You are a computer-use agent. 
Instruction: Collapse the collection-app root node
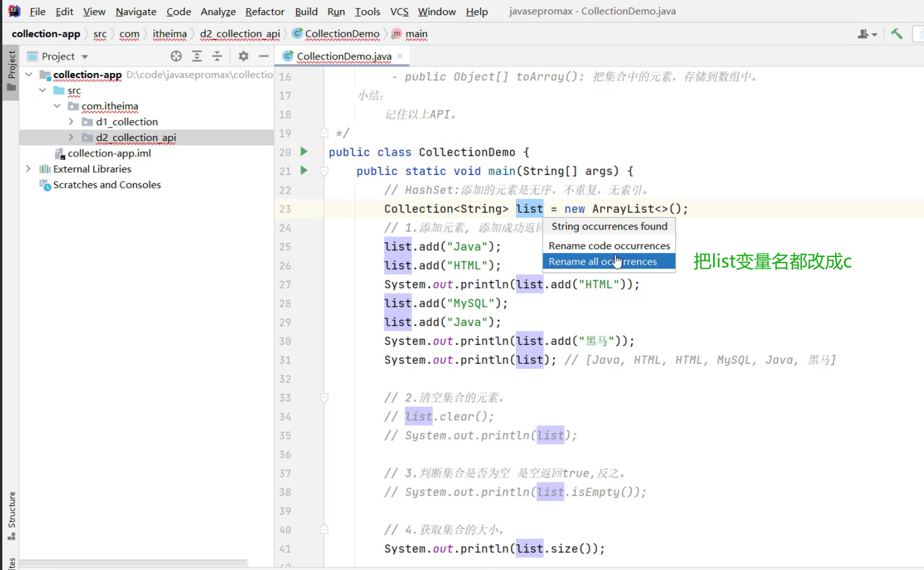pos(28,75)
